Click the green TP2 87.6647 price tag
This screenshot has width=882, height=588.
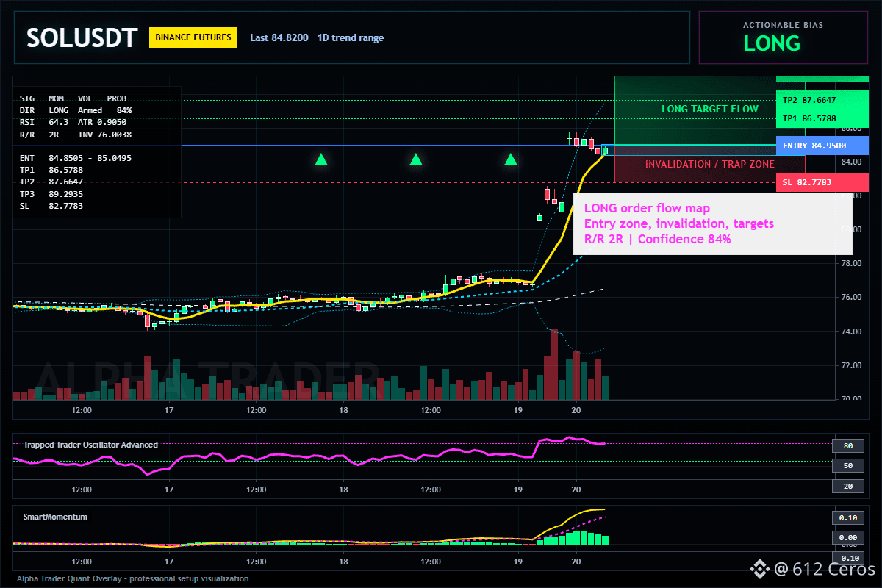pyautogui.click(x=822, y=100)
